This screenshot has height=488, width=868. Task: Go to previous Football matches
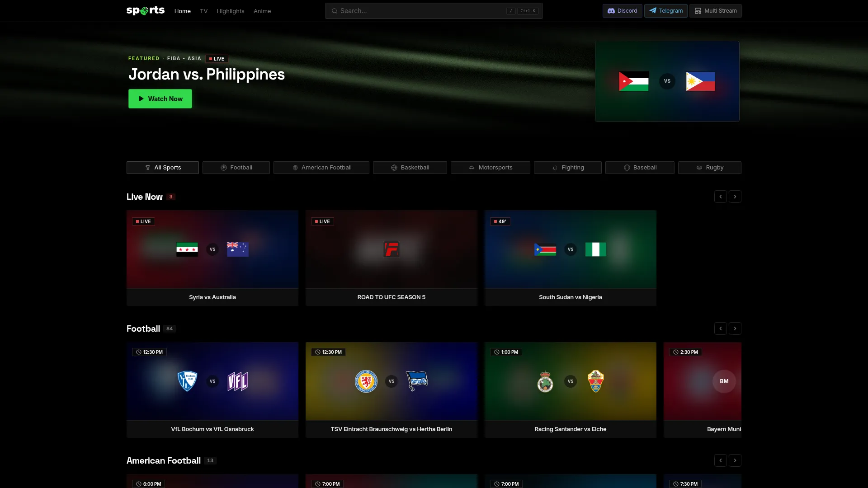(x=721, y=328)
